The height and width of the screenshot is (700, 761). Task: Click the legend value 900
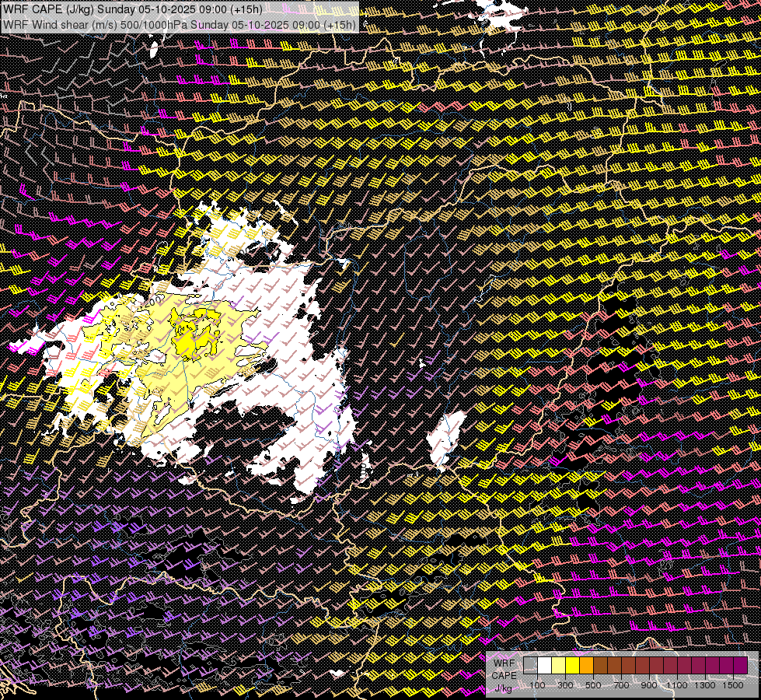pyautogui.click(x=649, y=685)
